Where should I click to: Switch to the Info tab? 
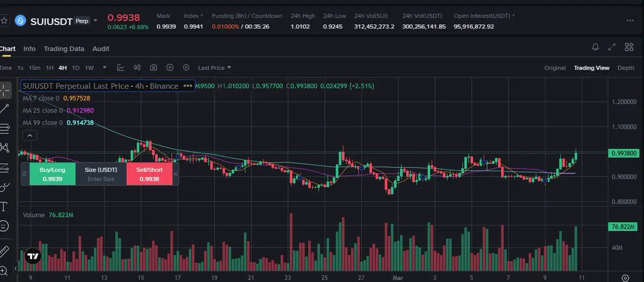coord(30,48)
